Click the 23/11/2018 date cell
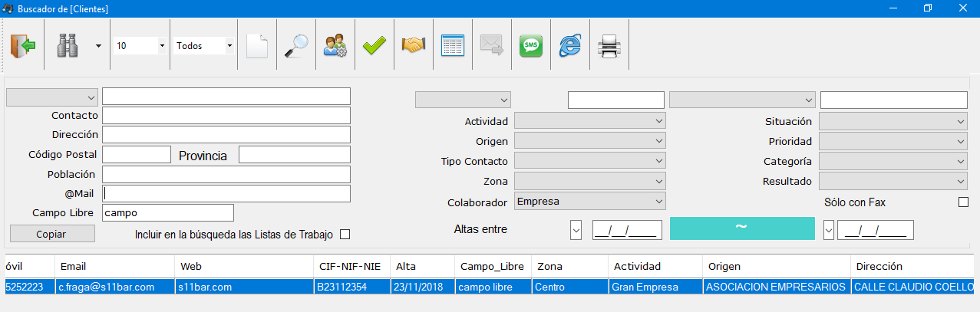 pyautogui.click(x=422, y=287)
